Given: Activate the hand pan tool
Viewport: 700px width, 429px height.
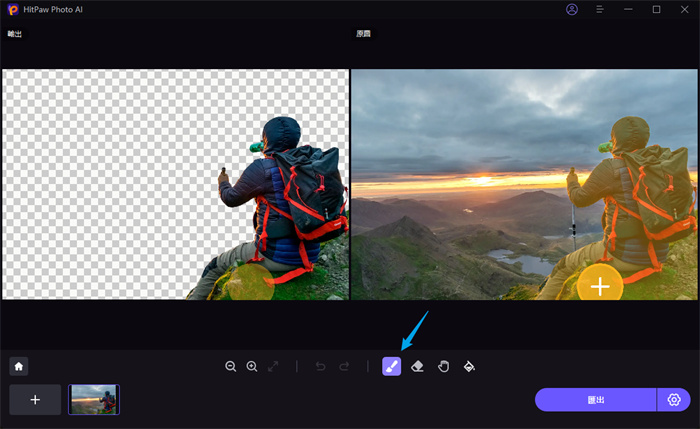Looking at the screenshot, I should pyautogui.click(x=443, y=367).
